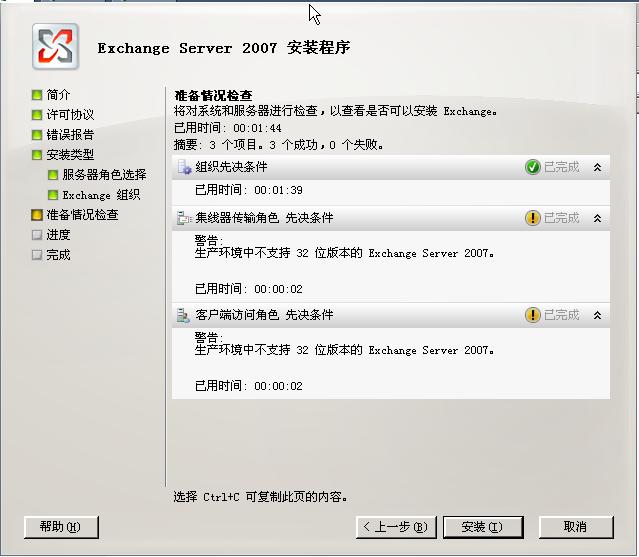Screen dimensions: 639x557
Task: Click the 已用时间: 00:01:39 text
Action: coord(249,190)
